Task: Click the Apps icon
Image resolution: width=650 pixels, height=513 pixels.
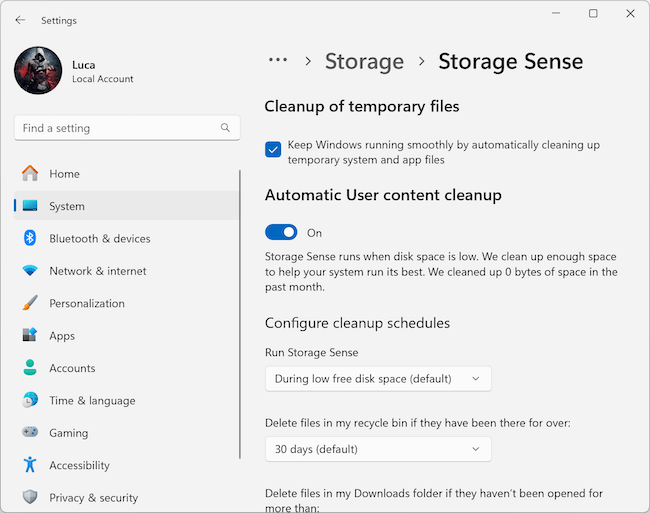Action: click(30, 335)
